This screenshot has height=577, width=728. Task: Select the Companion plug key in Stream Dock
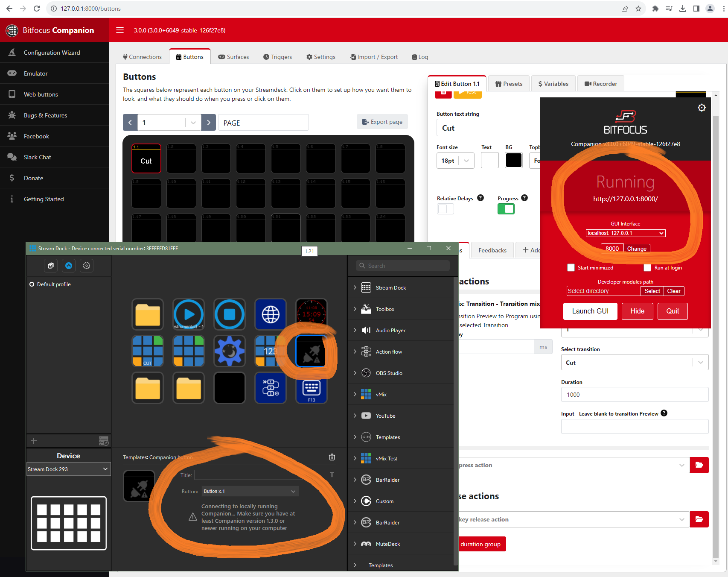pyautogui.click(x=312, y=351)
